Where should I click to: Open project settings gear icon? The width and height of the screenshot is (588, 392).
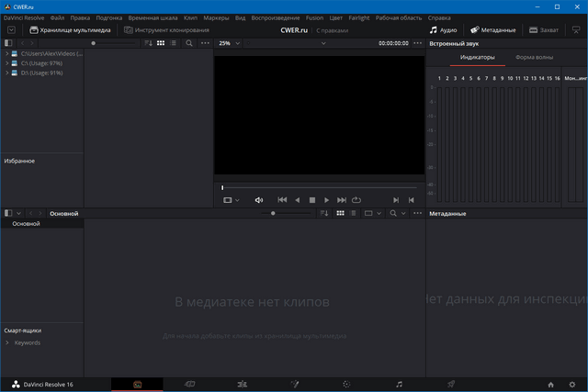coord(572,385)
